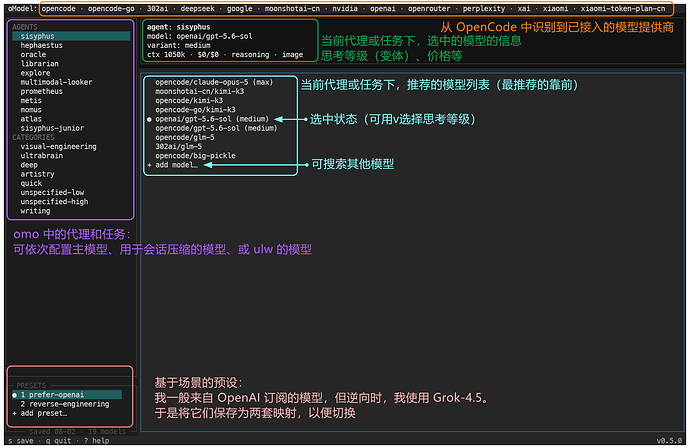The image size is (690, 448).
Task: Click the q quit shortcut hint
Action: pos(59,441)
